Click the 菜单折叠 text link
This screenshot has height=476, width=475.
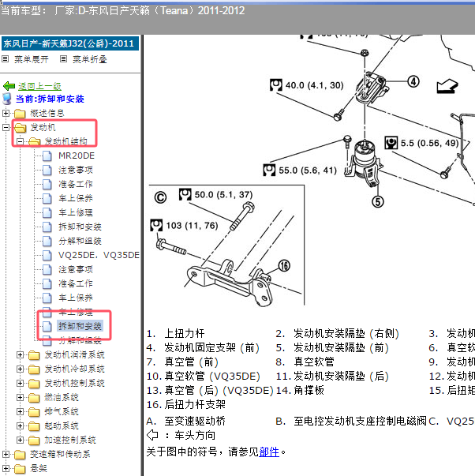(x=90, y=59)
